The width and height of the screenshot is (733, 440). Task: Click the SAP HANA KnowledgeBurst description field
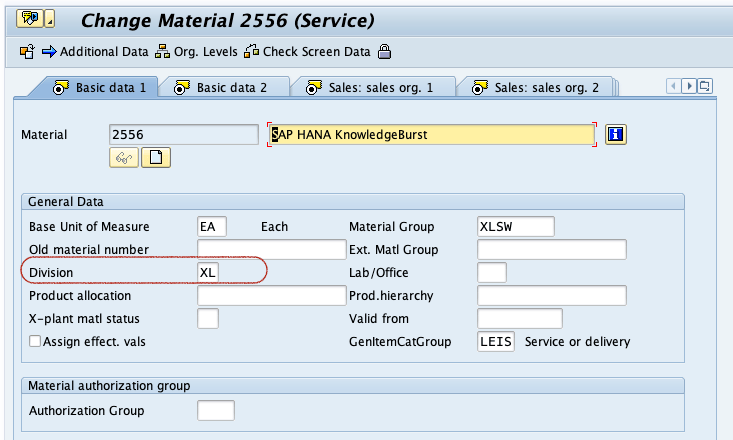(x=432, y=135)
